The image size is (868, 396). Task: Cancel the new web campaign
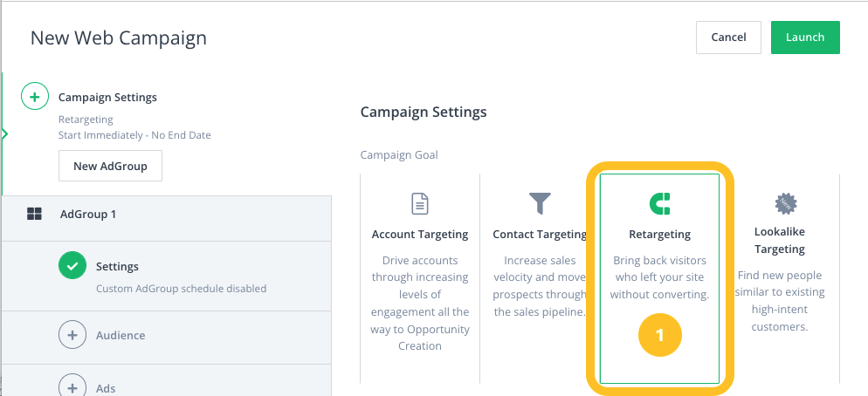coord(728,37)
